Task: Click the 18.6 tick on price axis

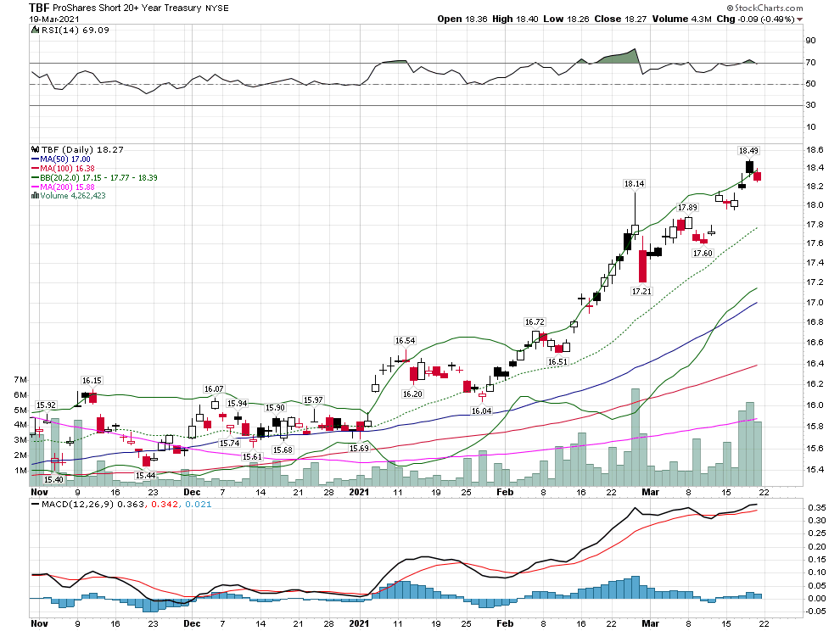Action: [815, 151]
